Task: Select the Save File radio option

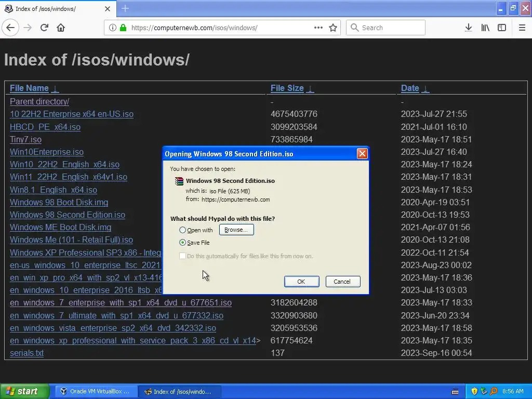Action: (x=182, y=242)
